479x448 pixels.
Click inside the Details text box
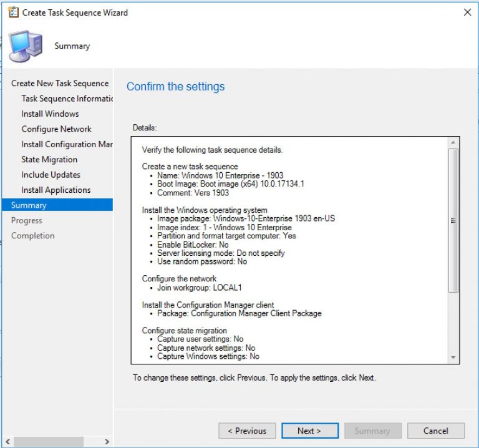[287, 250]
